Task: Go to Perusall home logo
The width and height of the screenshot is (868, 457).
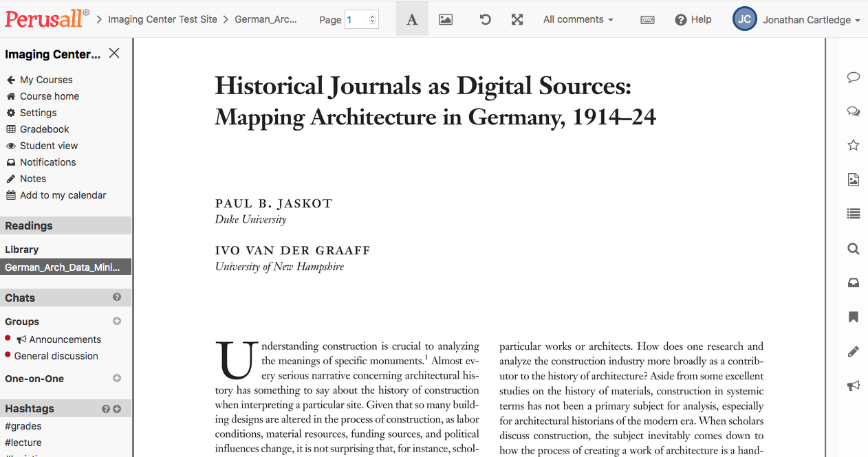Action: (x=47, y=19)
